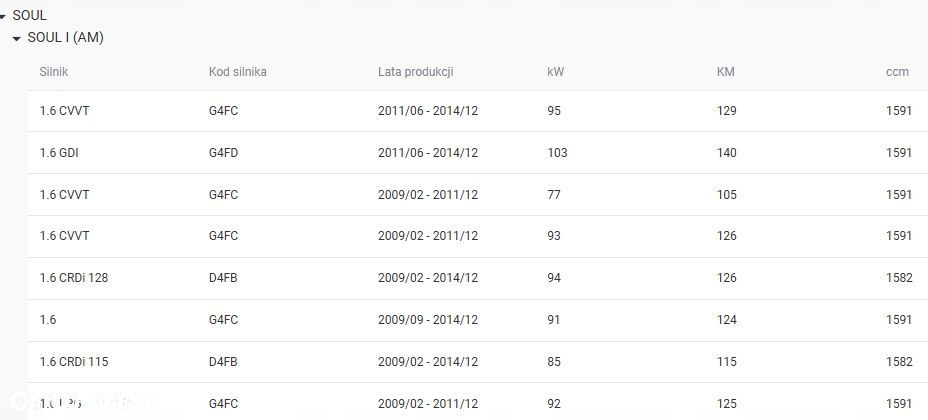
Task: Click the 140 KM value
Action: click(x=727, y=153)
